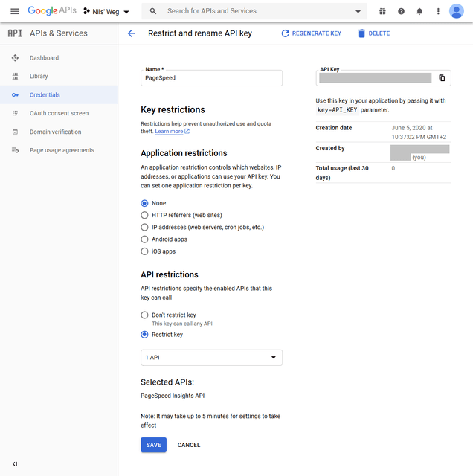473x476 pixels.
Task: Click the Dashboard sidebar icon
Action: click(15, 58)
